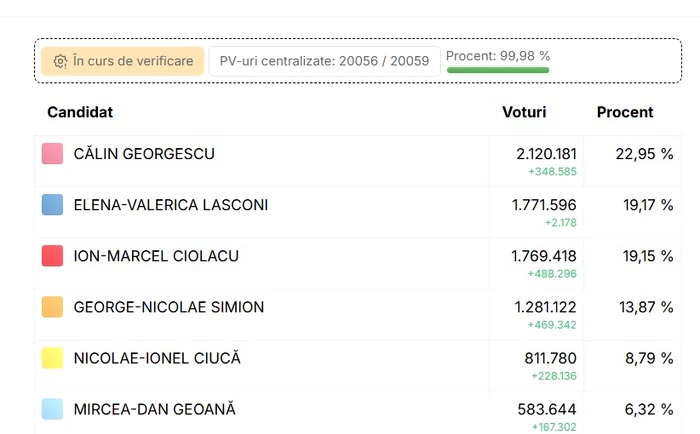This screenshot has width=700, height=434.
Task: Select the ION-MARCEL CIOLACU candidate name
Action: (156, 256)
